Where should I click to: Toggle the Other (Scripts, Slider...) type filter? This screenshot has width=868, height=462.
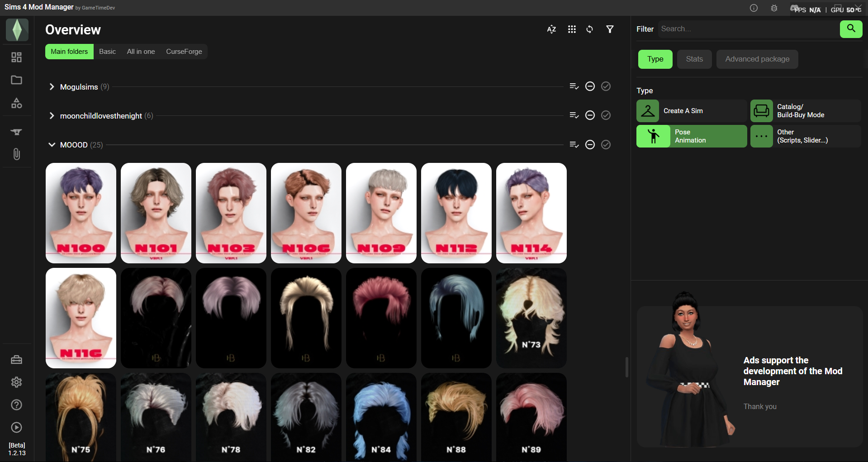point(806,136)
